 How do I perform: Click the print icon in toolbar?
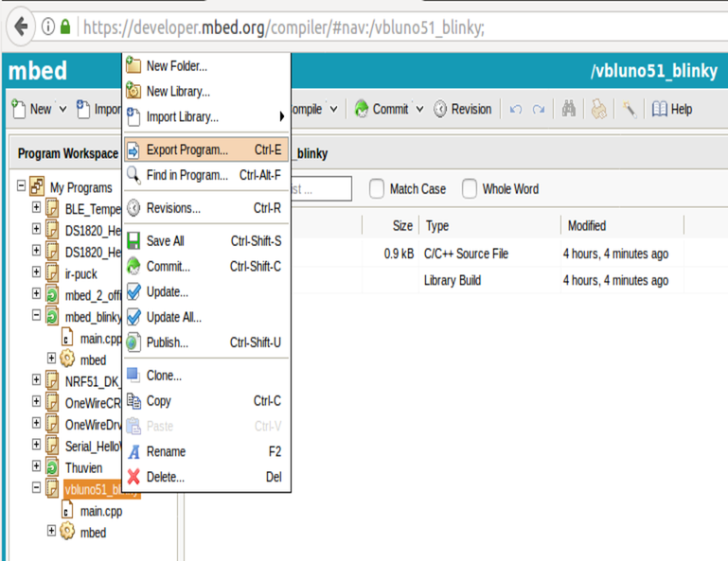598,109
